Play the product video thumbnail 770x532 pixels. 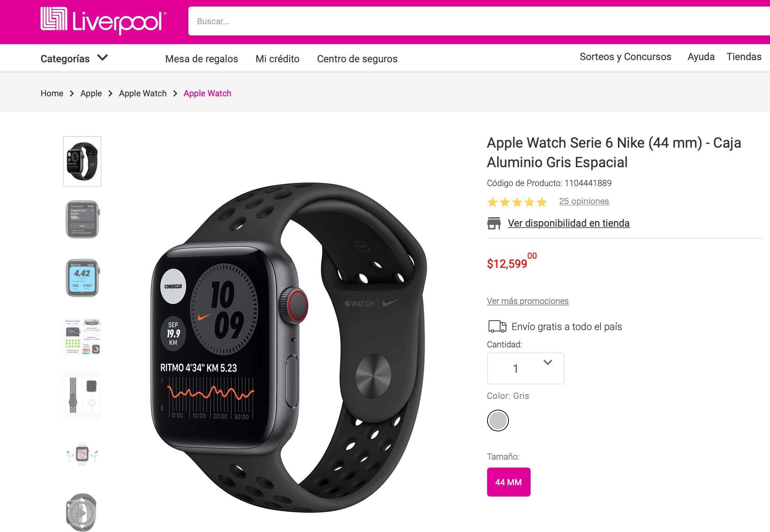(82, 512)
